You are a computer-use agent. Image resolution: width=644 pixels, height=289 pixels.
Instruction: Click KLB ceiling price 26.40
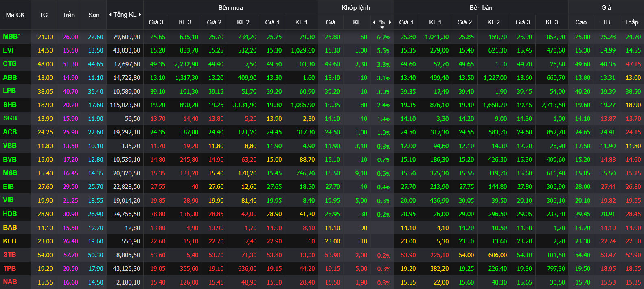point(70,241)
